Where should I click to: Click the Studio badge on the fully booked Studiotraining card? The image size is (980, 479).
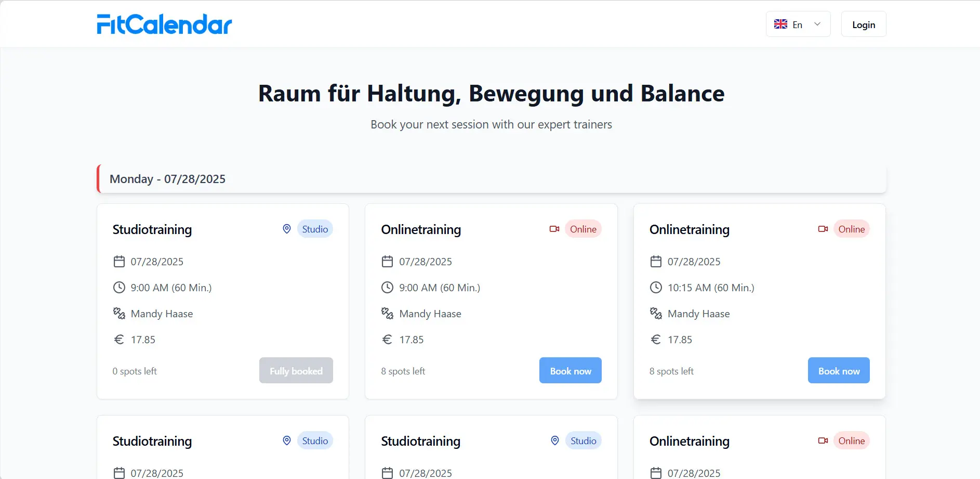[x=315, y=229]
